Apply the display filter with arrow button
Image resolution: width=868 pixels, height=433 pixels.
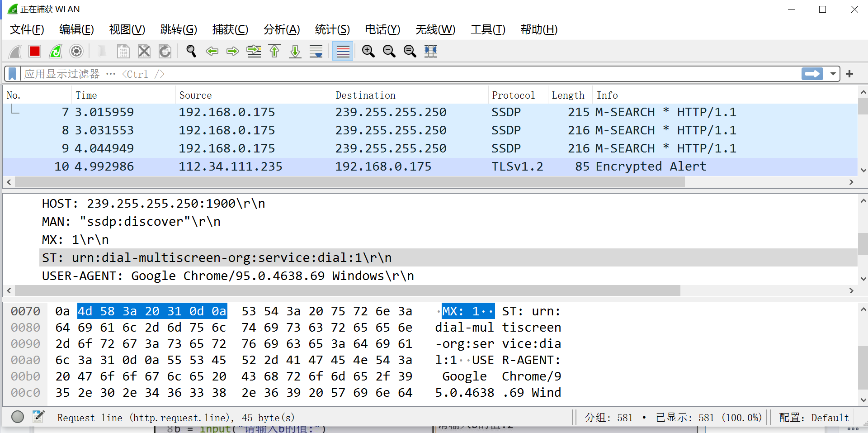812,73
